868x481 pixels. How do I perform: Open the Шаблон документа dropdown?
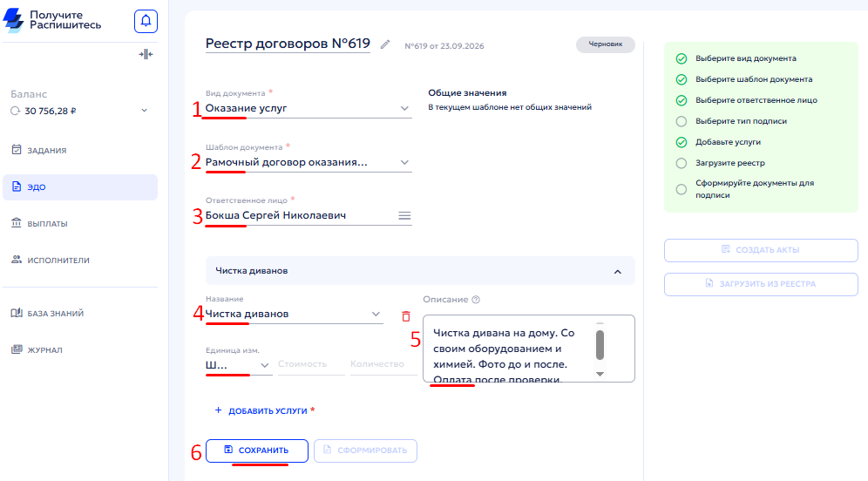coord(309,163)
